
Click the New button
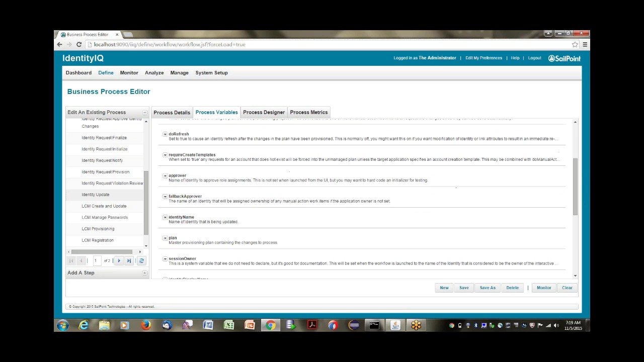pyautogui.click(x=444, y=288)
